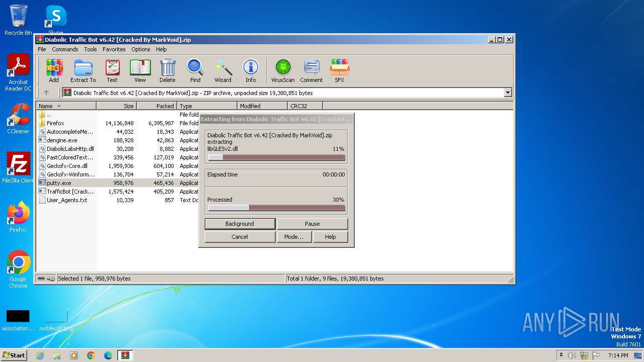Select DiabolicLabsHttp.dll in the list
This screenshot has width=644, height=362.
pos(118,149)
